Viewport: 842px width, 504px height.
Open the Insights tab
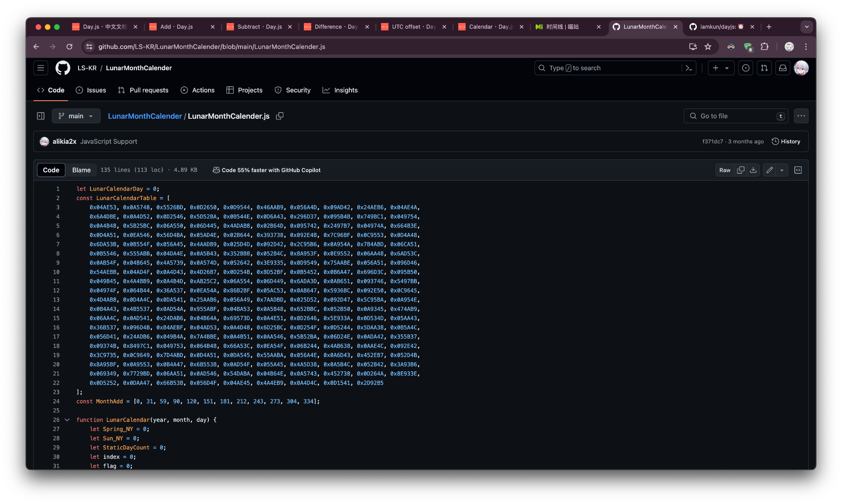(340, 90)
